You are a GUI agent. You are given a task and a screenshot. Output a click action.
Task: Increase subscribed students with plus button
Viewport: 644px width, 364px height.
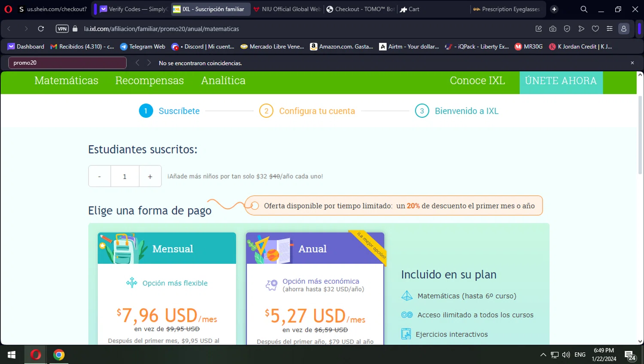point(150,176)
